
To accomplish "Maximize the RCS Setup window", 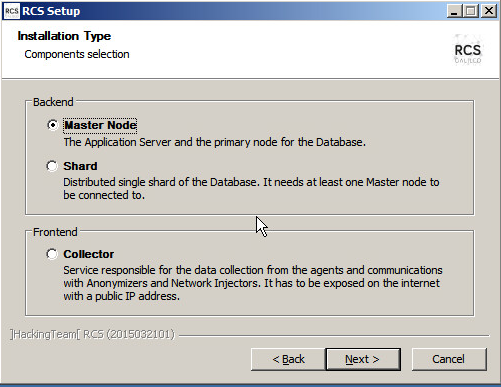I will [x=471, y=11].
